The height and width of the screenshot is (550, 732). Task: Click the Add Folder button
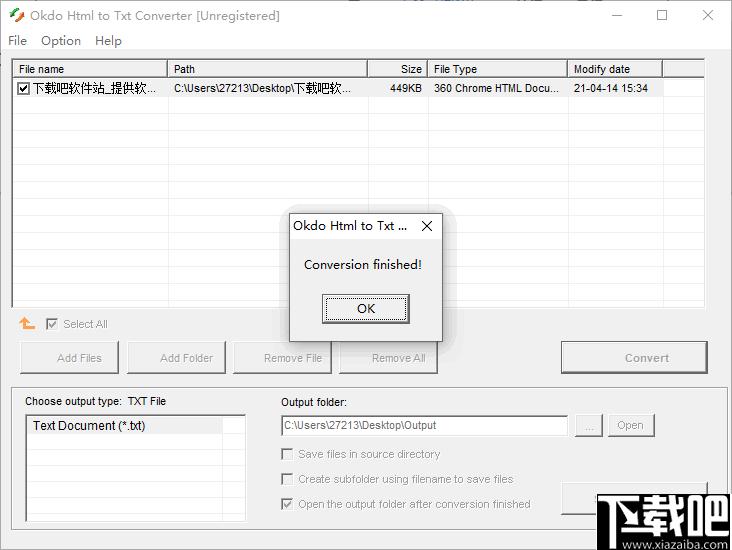tap(176, 358)
